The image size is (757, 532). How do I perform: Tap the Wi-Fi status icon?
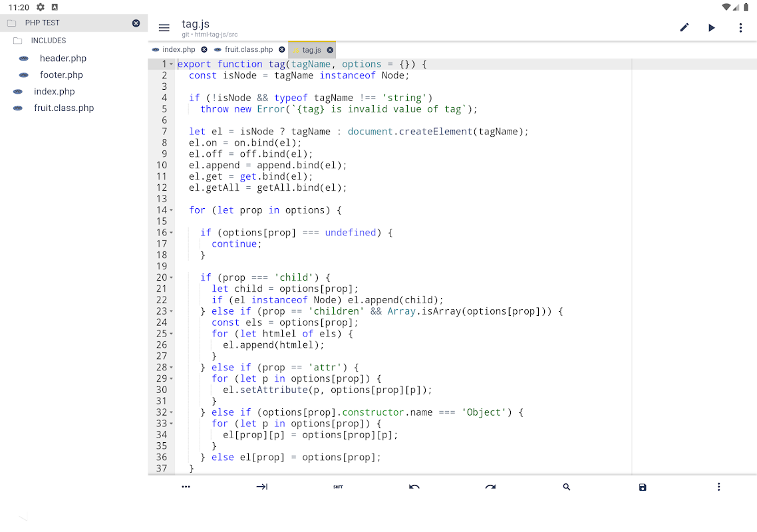point(726,7)
